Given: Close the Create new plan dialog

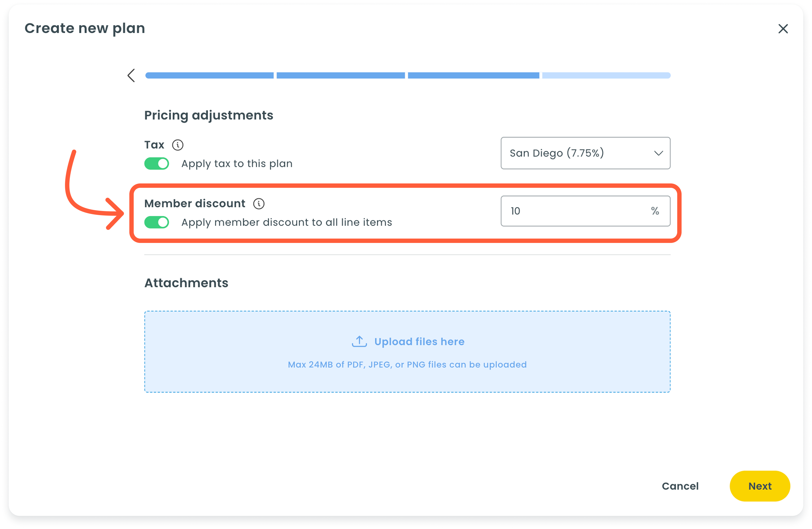Looking at the screenshot, I should [783, 29].
